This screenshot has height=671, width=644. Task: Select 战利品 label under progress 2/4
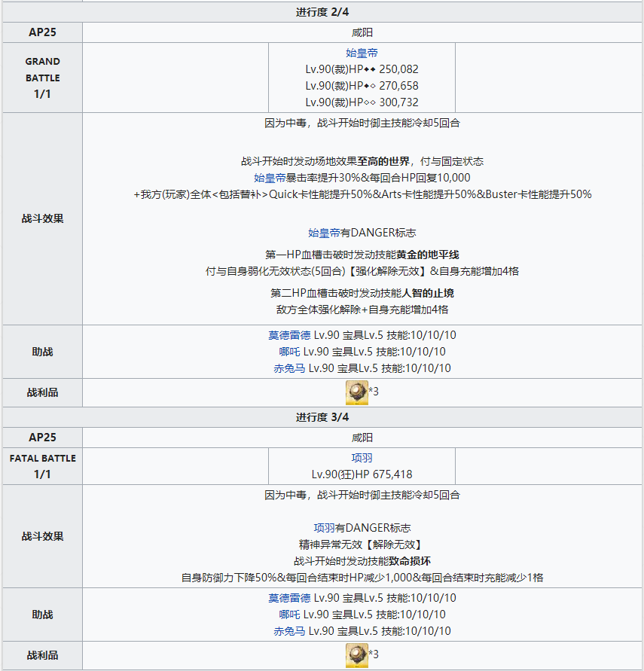(x=42, y=392)
